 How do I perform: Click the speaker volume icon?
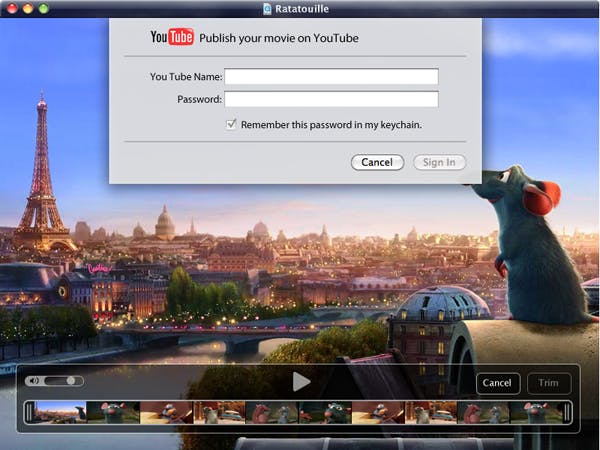coord(34,381)
